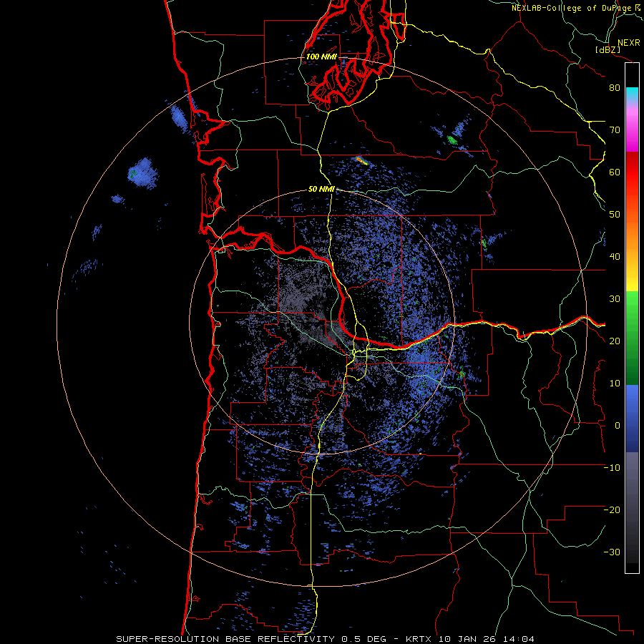The image size is (644, 644).
Task: Select the "0" value on the dBZ scale
Action: click(618, 426)
